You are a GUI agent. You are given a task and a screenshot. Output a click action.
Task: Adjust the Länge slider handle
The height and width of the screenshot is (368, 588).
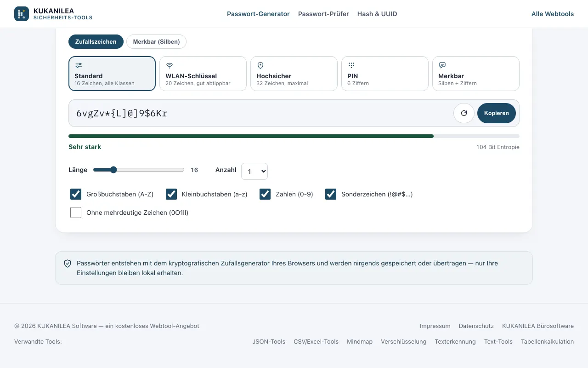click(113, 170)
